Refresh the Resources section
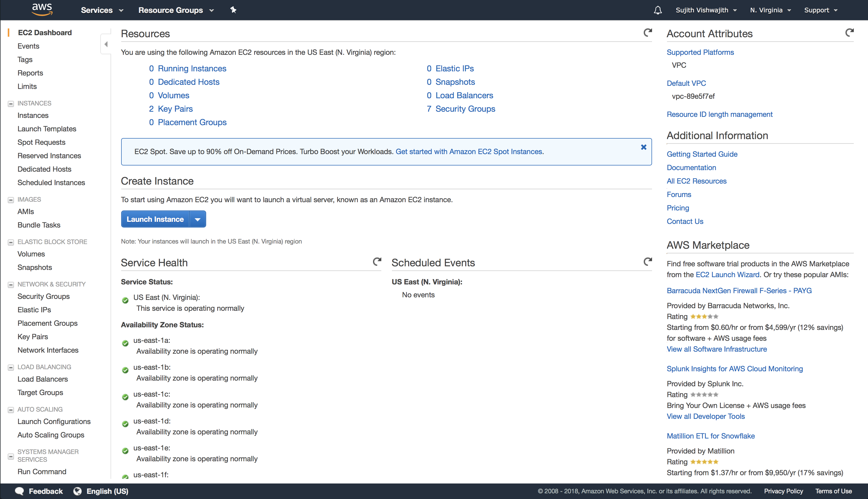This screenshot has width=868, height=499. pyautogui.click(x=647, y=33)
